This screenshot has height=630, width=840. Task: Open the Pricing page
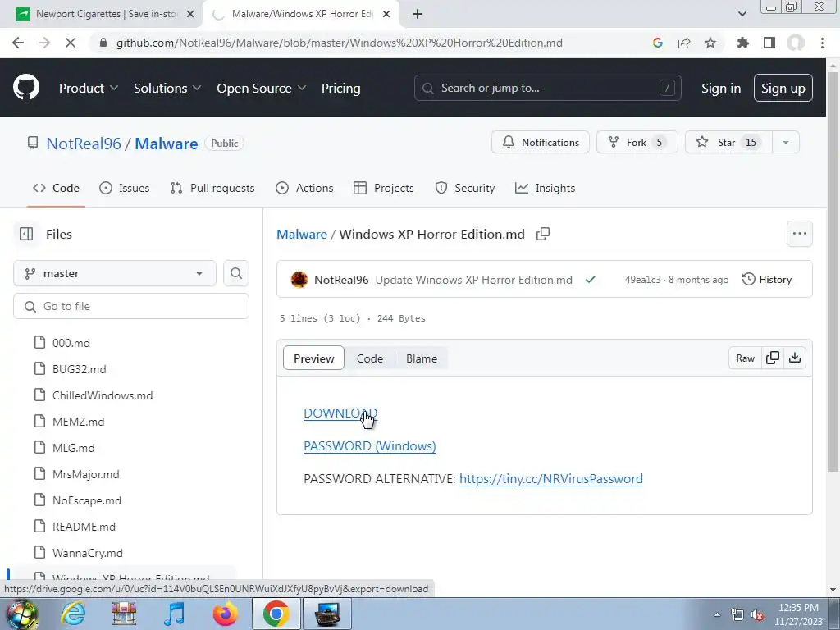tap(340, 88)
